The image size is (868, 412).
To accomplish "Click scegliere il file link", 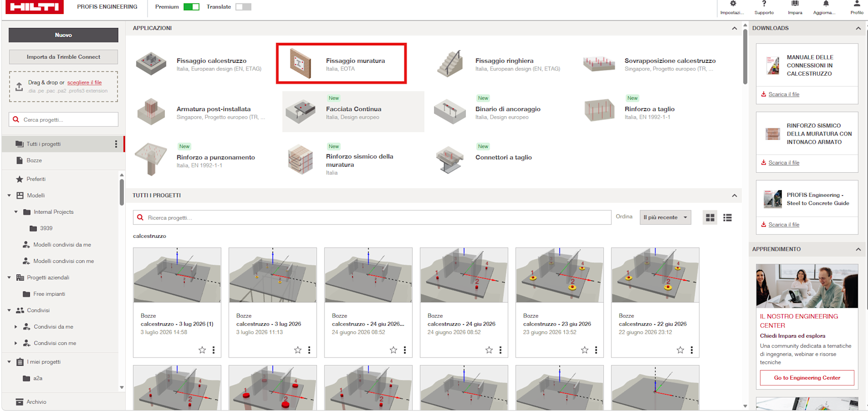I will point(84,82).
